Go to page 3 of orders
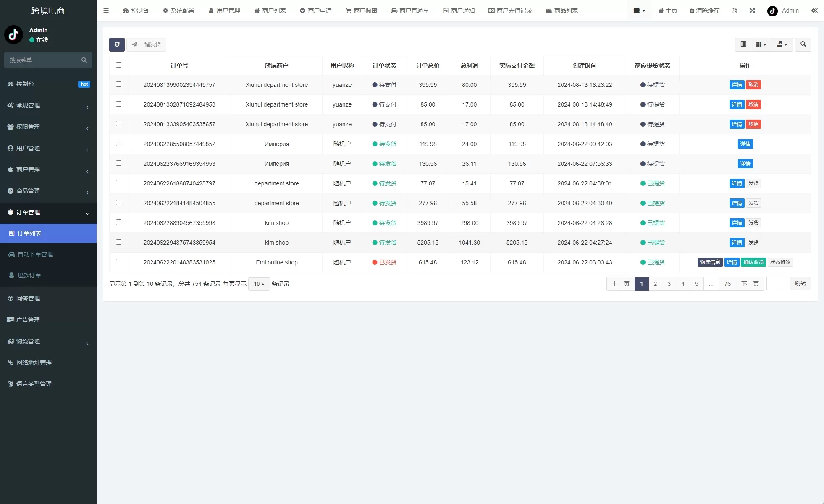This screenshot has width=824, height=504. click(669, 284)
